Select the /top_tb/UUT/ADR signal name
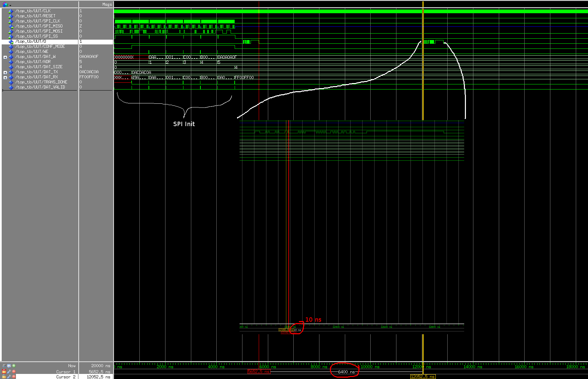The height and width of the screenshot is (379, 588). point(33,62)
